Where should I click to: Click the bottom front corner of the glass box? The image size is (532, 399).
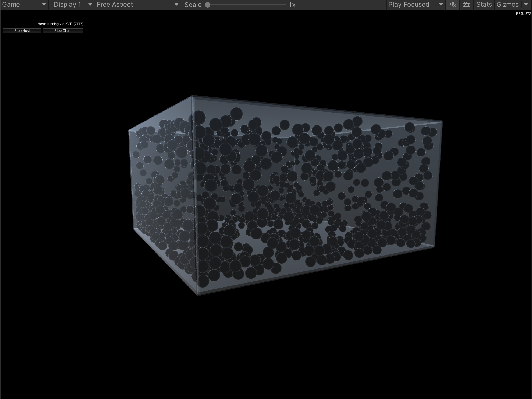(x=198, y=294)
